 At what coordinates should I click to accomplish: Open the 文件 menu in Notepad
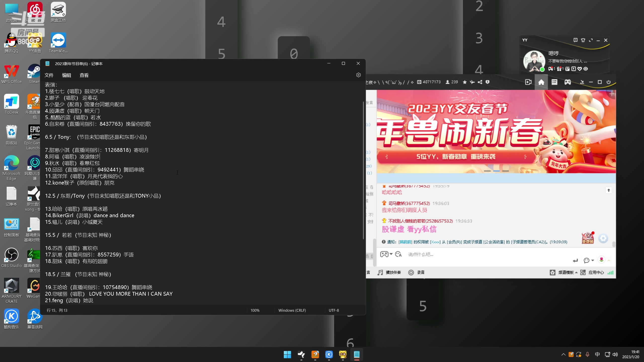coord(49,75)
